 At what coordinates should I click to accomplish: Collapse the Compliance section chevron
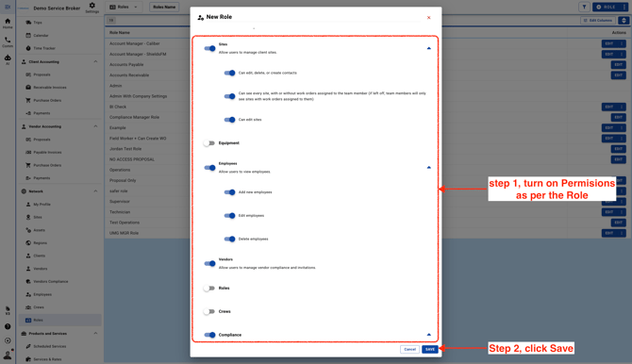pyautogui.click(x=429, y=335)
